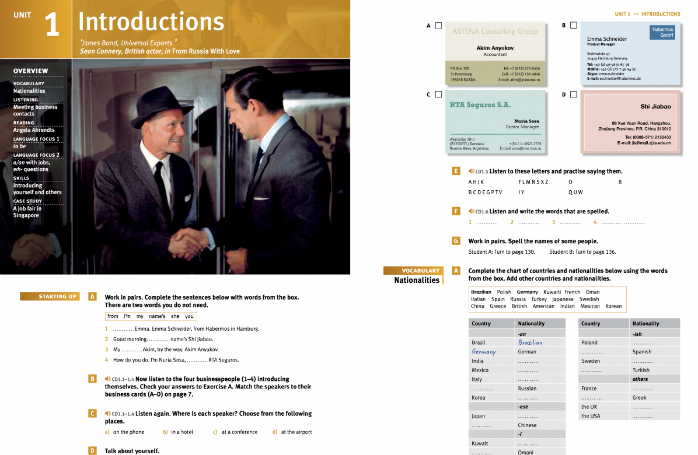This screenshot has height=455, width=698.
Task: Click the audio icon in 'Listen again' exercise C
Action: coord(107,412)
